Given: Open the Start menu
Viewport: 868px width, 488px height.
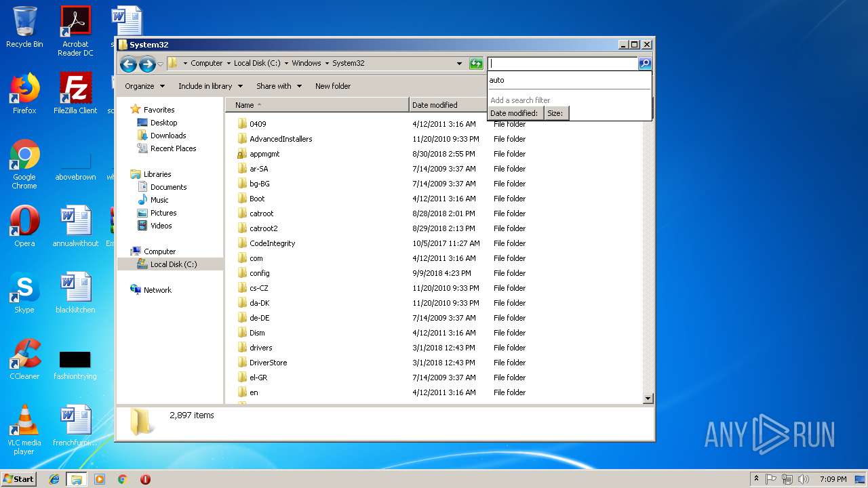Looking at the screenshot, I should click(18, 479).
